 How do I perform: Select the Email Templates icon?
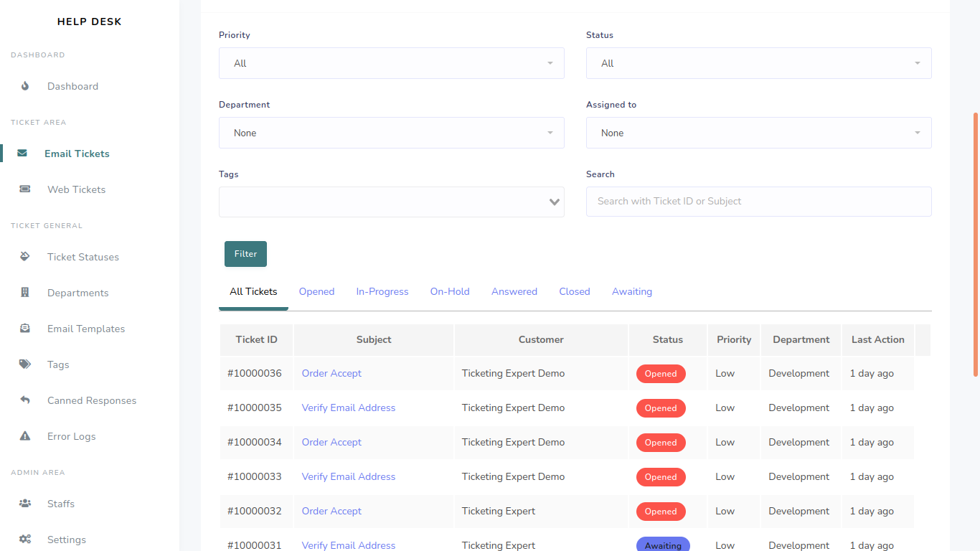[x=24, y=328]
